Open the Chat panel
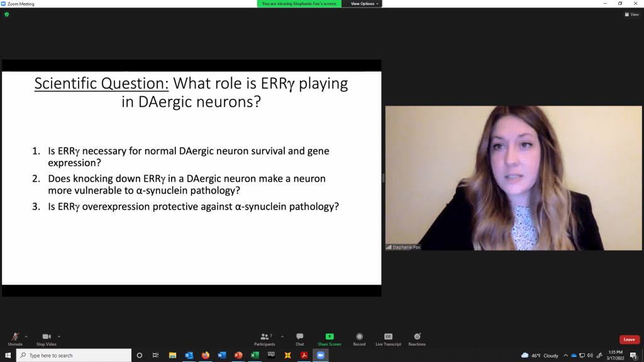The image size is (644, 362). pos(300,338)
